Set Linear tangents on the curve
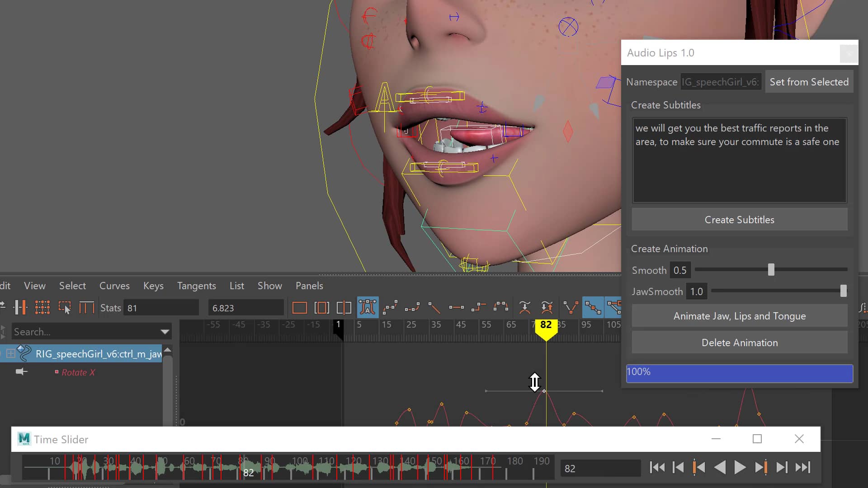The width and height of the screenshot is (868, 488). pos(434,307)
